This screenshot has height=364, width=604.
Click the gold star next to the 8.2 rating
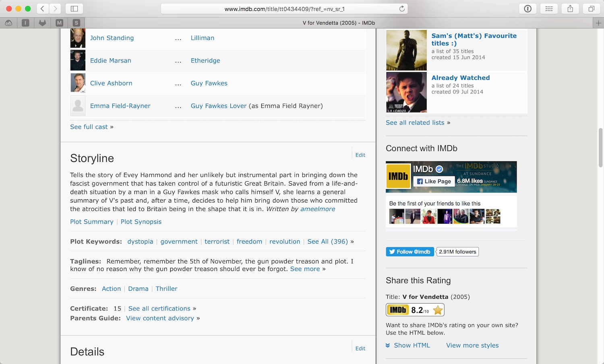tap(437, 310)
